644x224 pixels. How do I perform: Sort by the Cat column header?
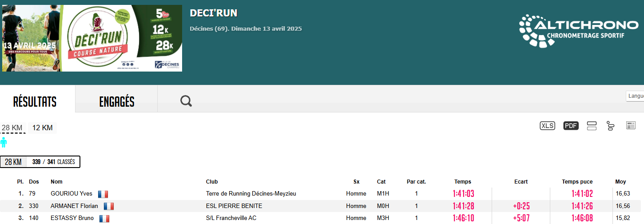381,182
